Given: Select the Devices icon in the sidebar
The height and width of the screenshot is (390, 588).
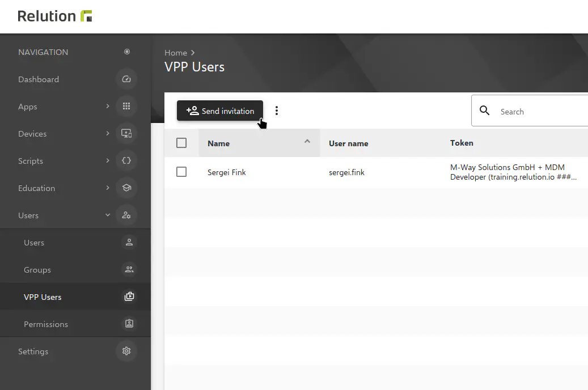Looking at the screenshot, I should click(x=126, y=133).
